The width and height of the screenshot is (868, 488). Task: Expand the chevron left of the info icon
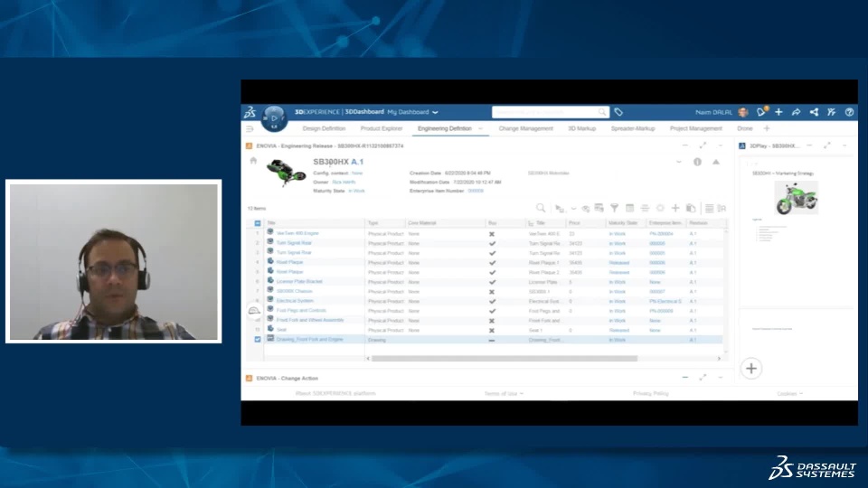click(x=679, y=162)
